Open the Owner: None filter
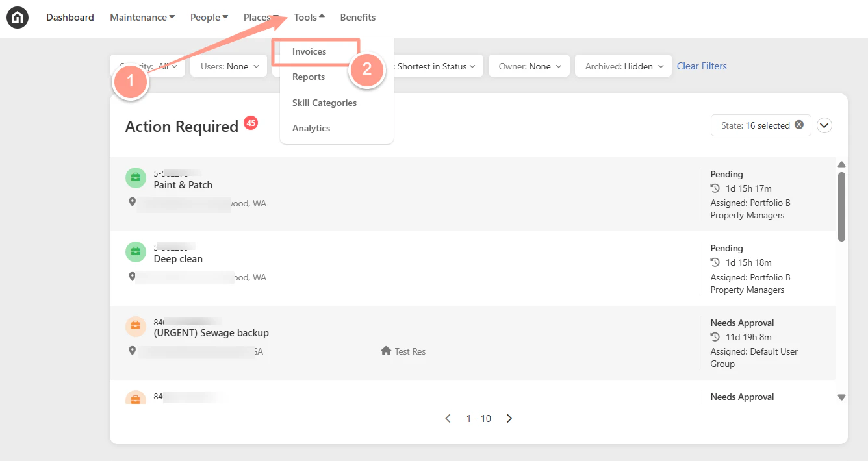Viewport: 868px width, 461px height. [529, 66]
